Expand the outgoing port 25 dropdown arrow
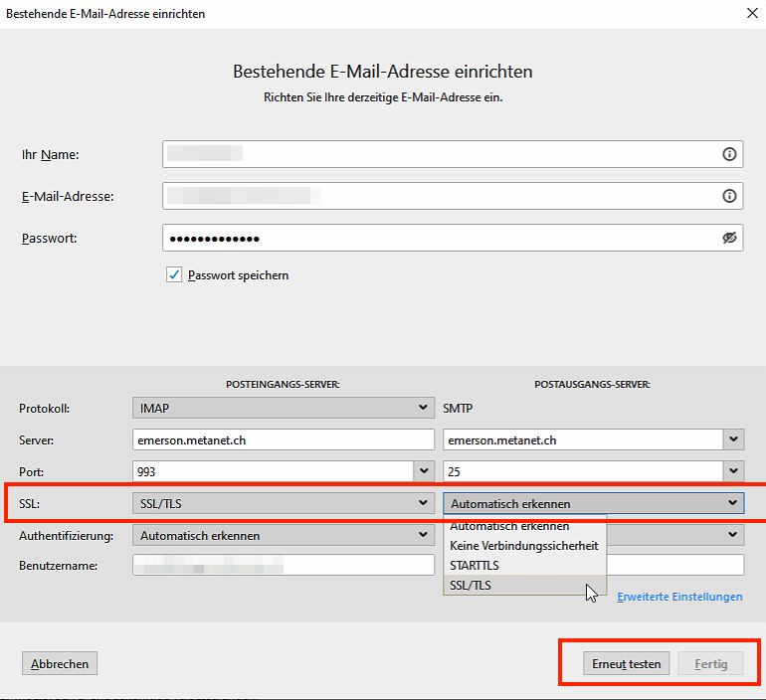 coord(733,471)
